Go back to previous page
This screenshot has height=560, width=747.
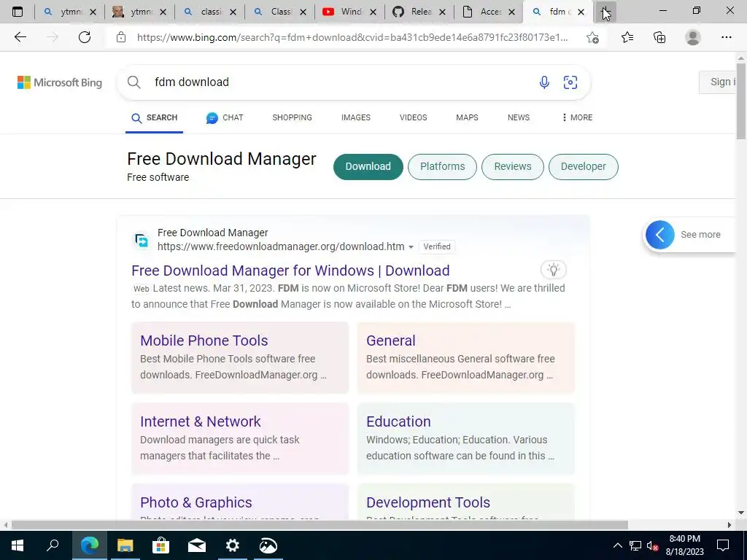pos(20,37)
